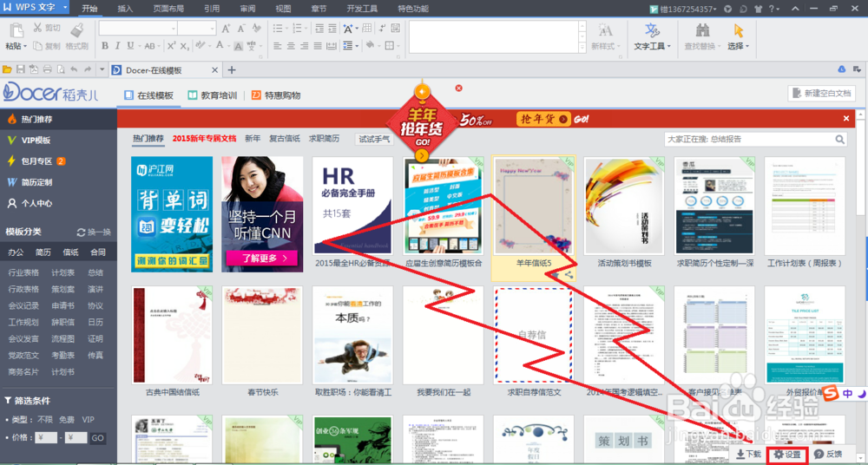The image size is (868, 465).
Task: Click the Distributed alignment icon
Action: pos(331,46)
